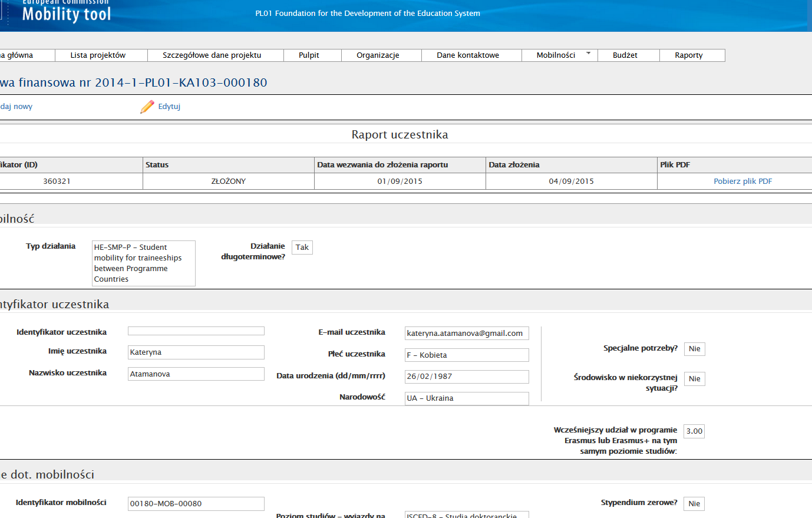Click the date cell 01/09/2015
Image resolution: width=812 pixels, height=518 pixels.
pyautogui.click(x=400, y=182)
